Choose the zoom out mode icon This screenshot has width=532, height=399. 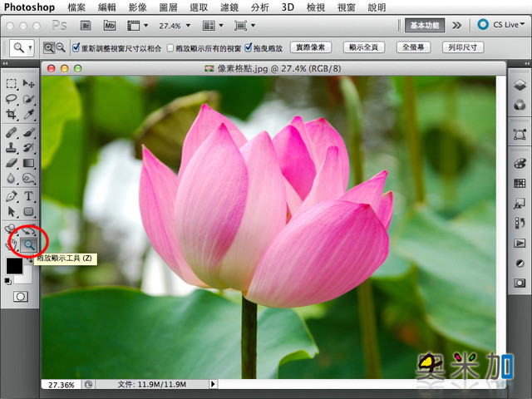click(61, 48)
